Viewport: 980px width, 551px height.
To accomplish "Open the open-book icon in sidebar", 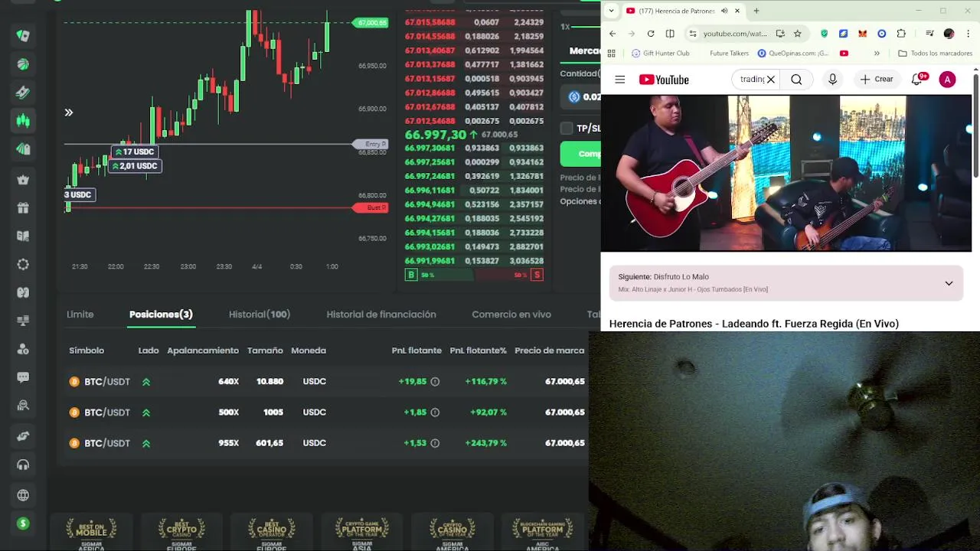I will pyautogui.click(x=23, y=236).
